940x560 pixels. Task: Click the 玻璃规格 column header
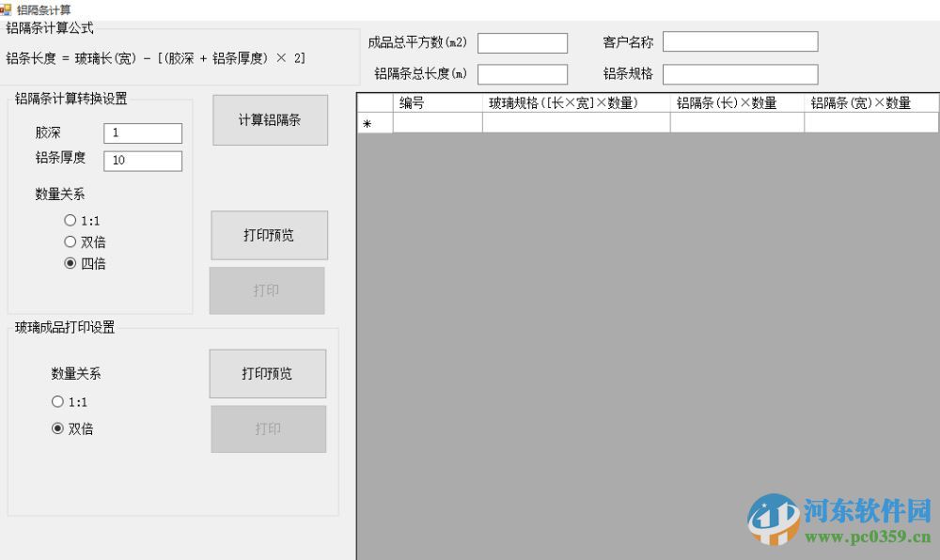click(573, 103)
